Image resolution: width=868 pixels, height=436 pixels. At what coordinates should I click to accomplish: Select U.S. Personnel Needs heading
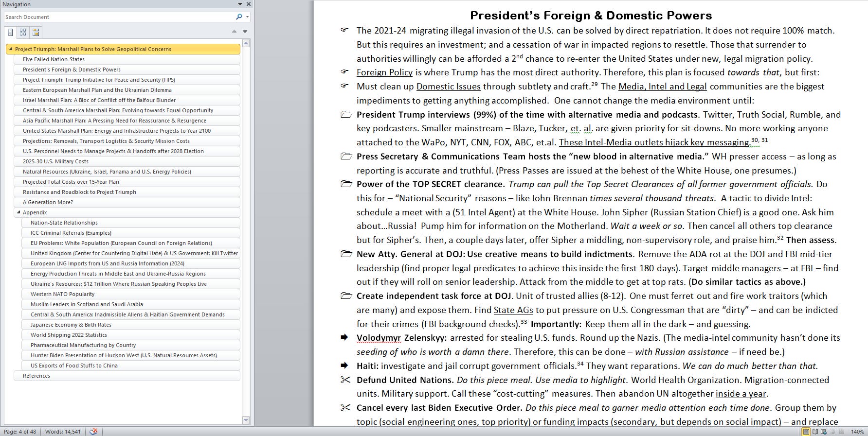(x=127, y=151)
